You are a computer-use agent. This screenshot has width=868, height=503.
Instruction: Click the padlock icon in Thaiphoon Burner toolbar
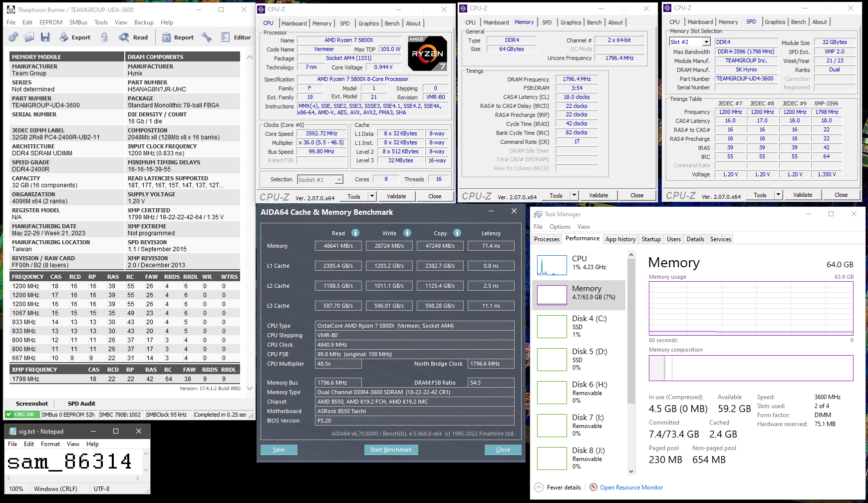(104, 37)
